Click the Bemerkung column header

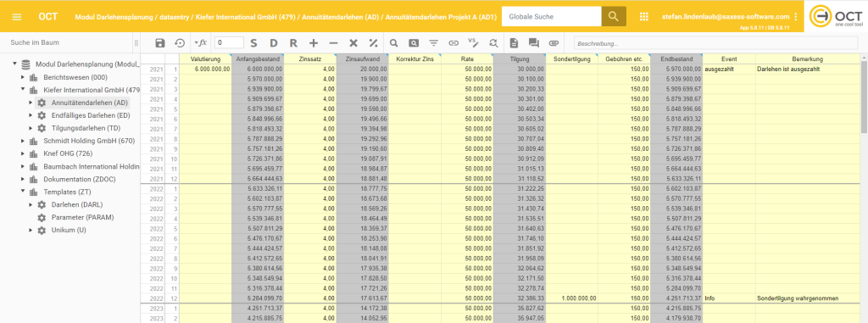[807, 58]
